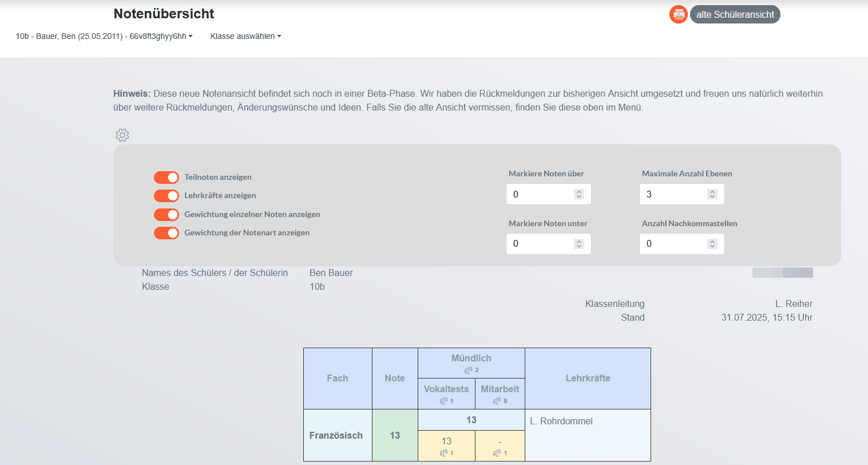
Task: Click the Names des Schülers / der Schülerin label
Action: [215, 273]
